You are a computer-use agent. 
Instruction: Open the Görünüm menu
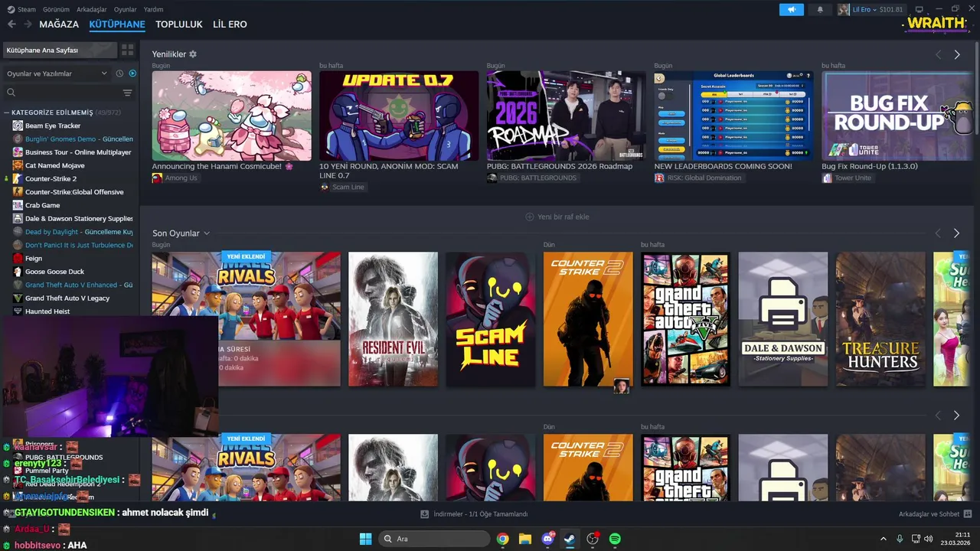pos(56,9)
